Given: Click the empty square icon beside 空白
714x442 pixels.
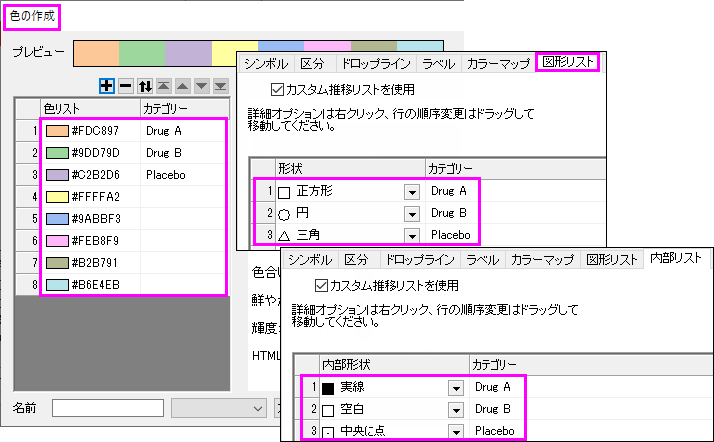Looking at the screenshot, I should pyautogui.click(x=328, y=411).
